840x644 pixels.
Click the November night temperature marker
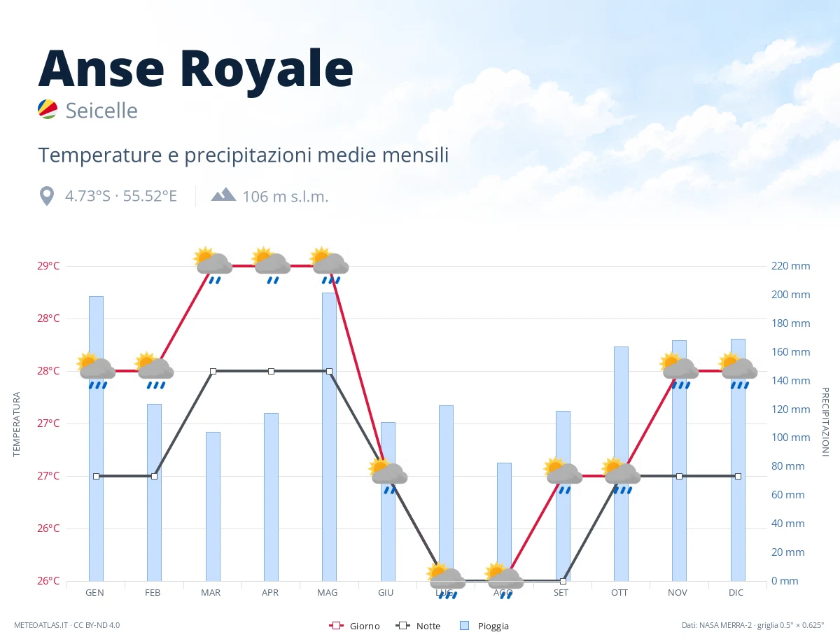click(679, 476)
